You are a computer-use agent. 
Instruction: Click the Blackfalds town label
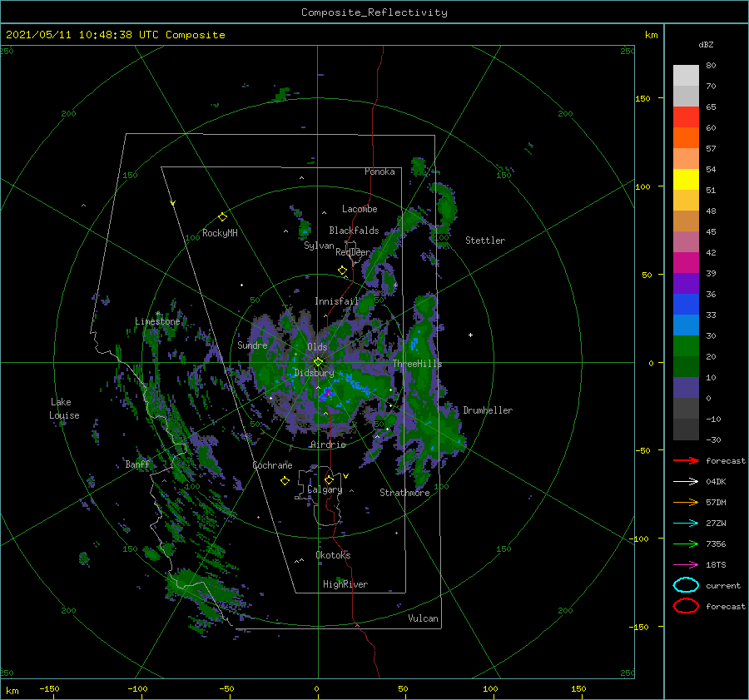click(354, 231)
